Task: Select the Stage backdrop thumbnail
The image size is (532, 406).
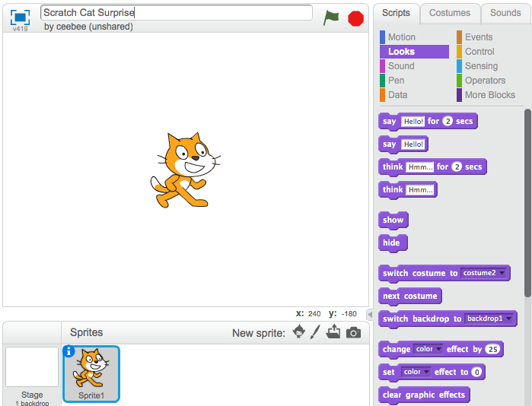Action: (32, 366)
